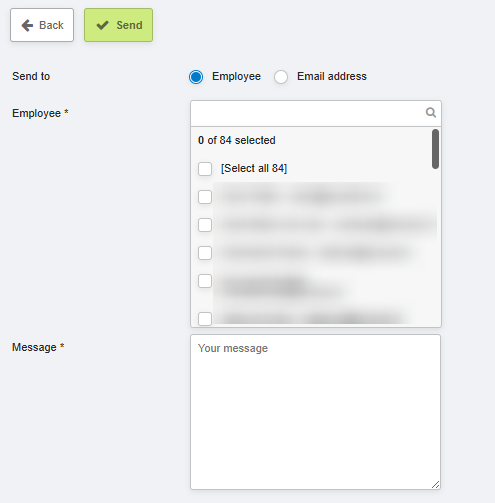Screen dimensions: 495x503
Task: Click the employee list scrollbar thumb
Action: 435,149
